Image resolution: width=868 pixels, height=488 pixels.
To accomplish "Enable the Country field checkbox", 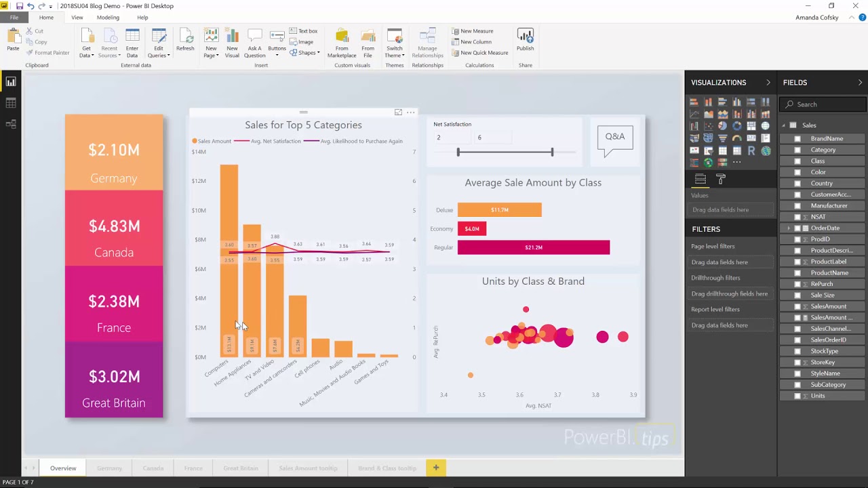I will pyautogui.click(x=797, y=183).
